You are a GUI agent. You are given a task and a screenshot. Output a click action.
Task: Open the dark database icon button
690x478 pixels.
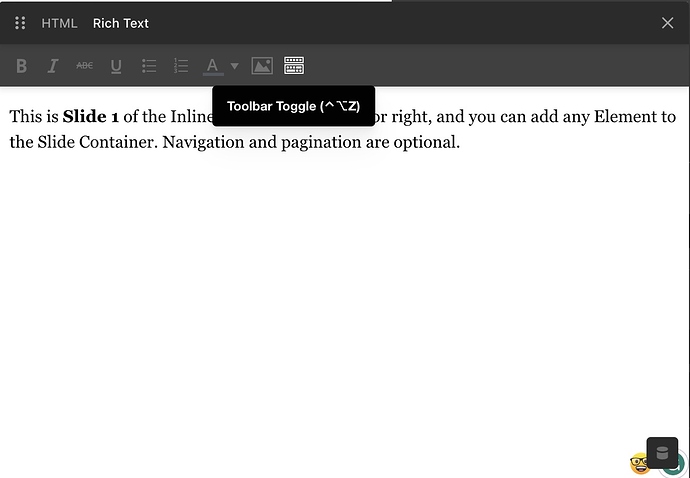(662, 453)
